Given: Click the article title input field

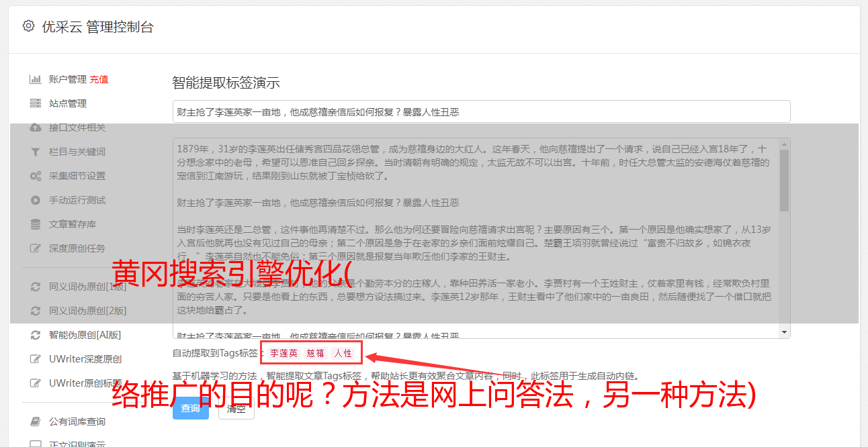Looking at the screenshot, I should (x=481, y=111).
